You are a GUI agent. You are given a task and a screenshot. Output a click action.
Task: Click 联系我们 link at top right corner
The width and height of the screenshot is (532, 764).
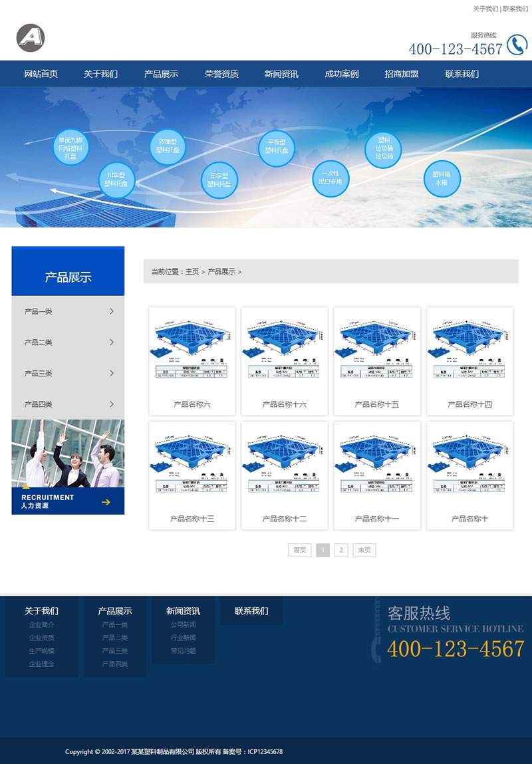coord(515,9)
